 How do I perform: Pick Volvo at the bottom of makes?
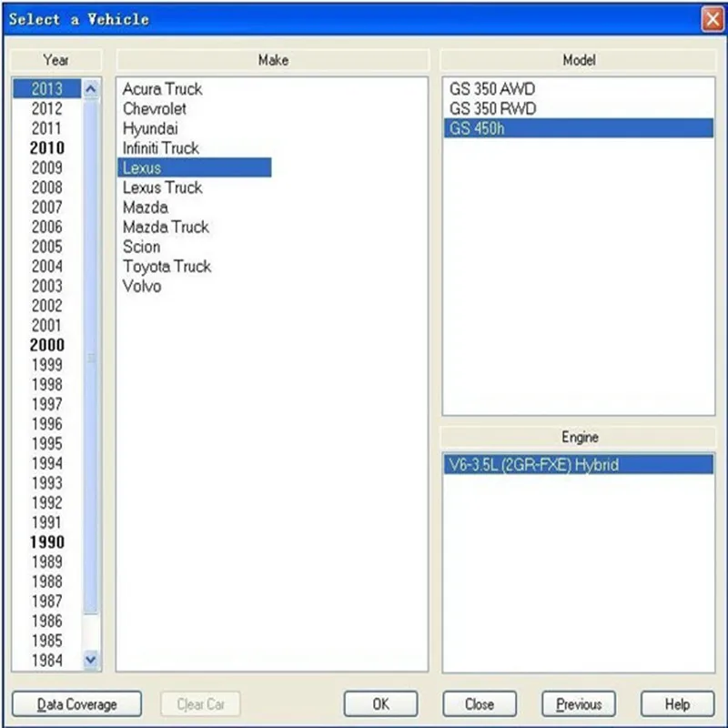(141, 286)
